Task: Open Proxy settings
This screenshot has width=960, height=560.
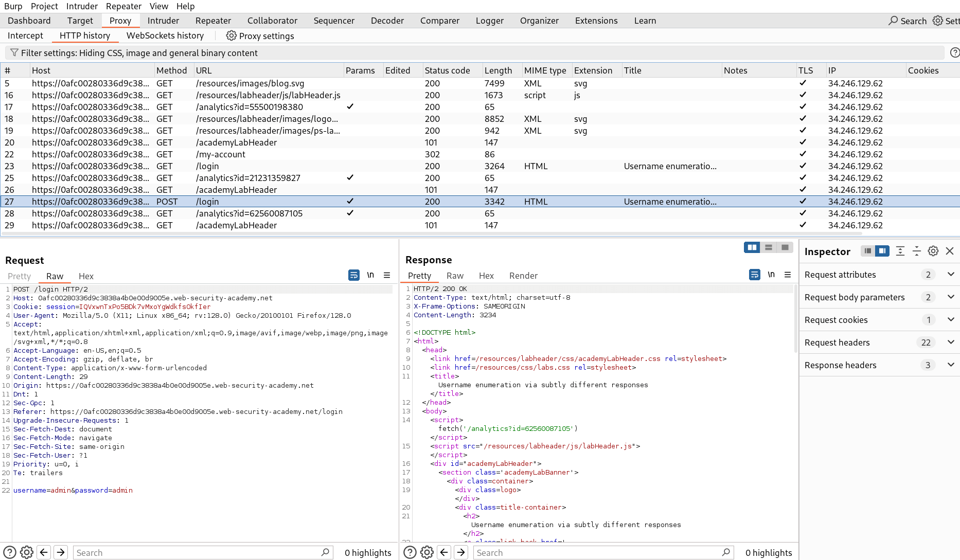Action: pos(260,36)
